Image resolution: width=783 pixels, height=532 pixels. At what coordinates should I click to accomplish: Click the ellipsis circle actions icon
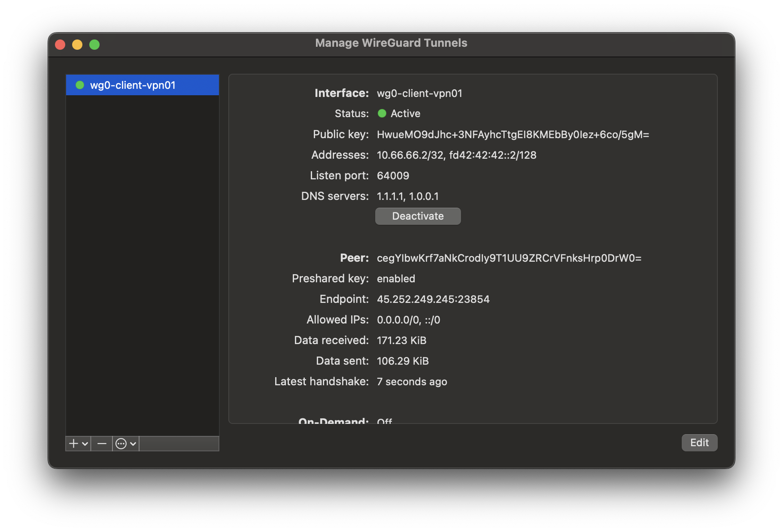coord(121,444)
